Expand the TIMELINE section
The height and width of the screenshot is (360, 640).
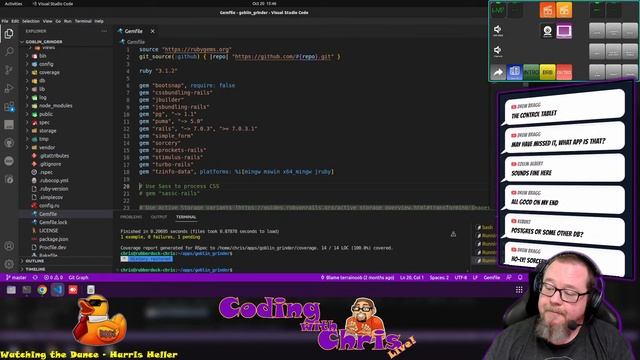[x=36, y=269]
